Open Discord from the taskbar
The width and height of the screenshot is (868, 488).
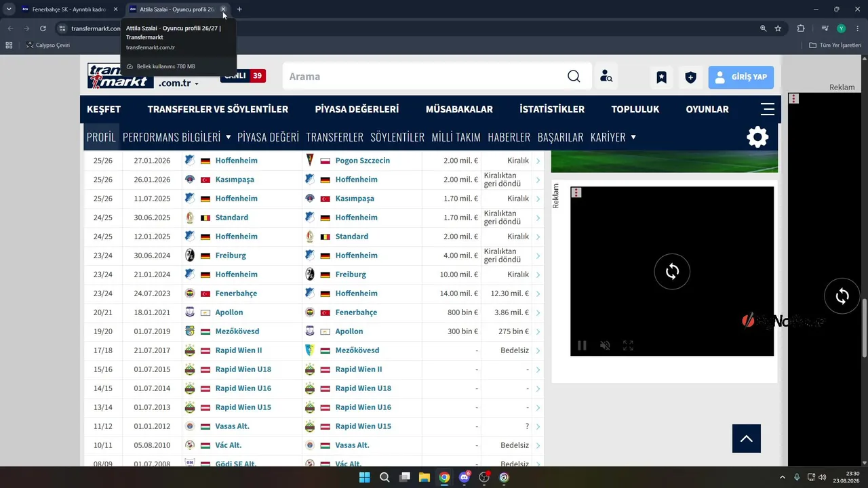(465, 477)
